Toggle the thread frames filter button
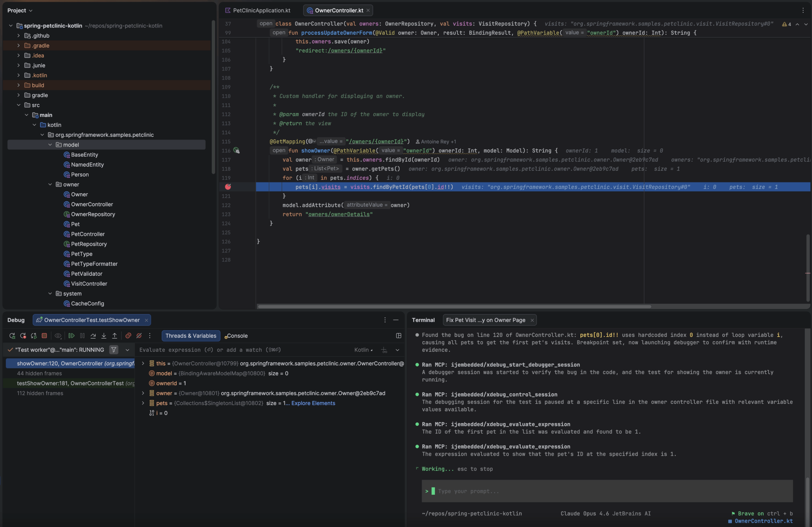 click(114, 350)
